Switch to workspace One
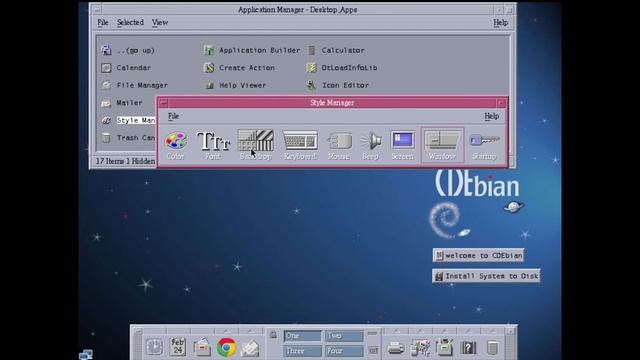Image resolution: width=640 pixels, height=360 pixels. (x=302, y=336)
